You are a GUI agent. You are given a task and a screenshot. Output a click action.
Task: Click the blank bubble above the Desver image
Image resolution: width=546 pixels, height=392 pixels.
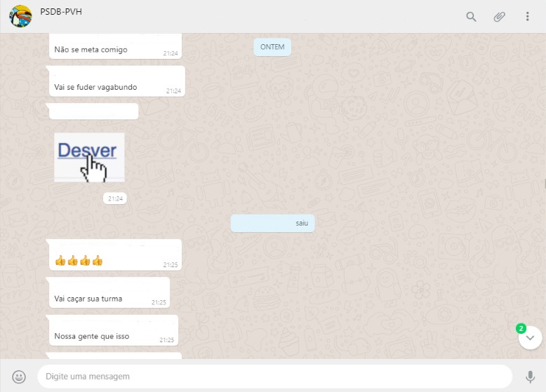tap(93, 111)
